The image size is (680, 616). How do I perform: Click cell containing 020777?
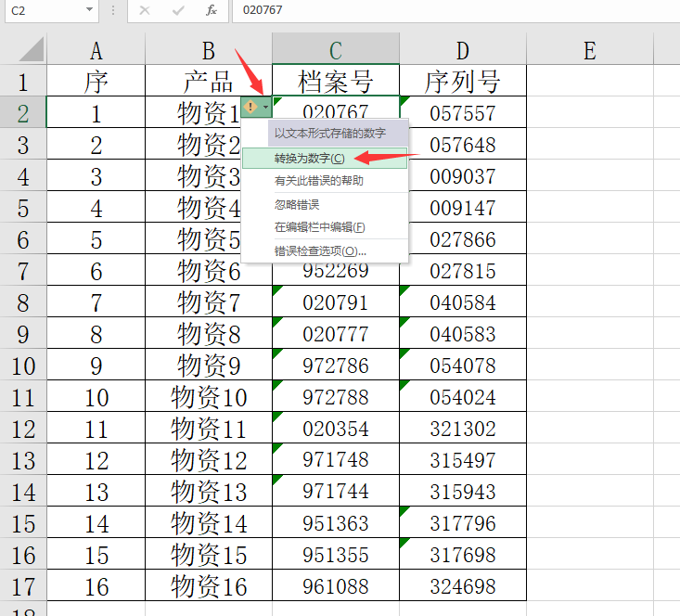(x=336, y=334)
